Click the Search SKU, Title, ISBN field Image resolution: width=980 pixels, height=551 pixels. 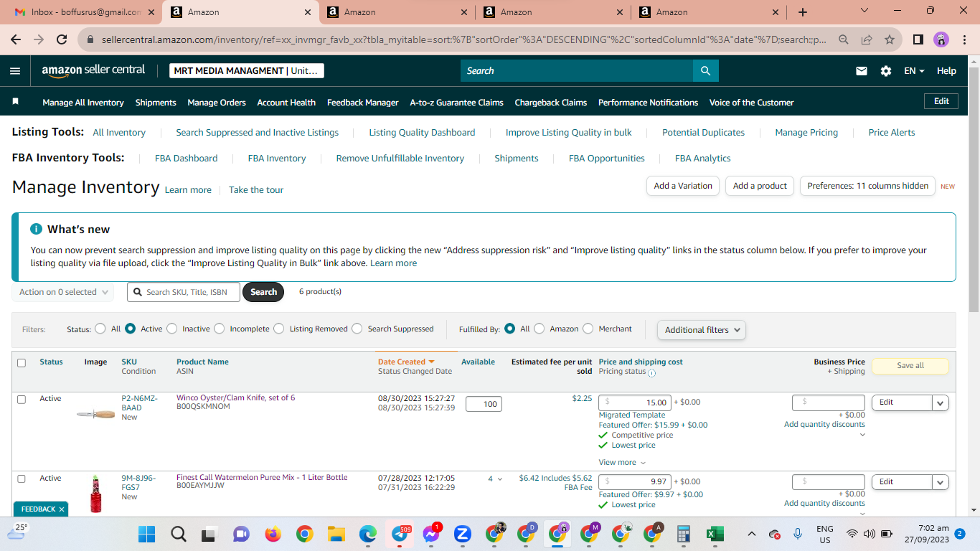click(184, 292)
